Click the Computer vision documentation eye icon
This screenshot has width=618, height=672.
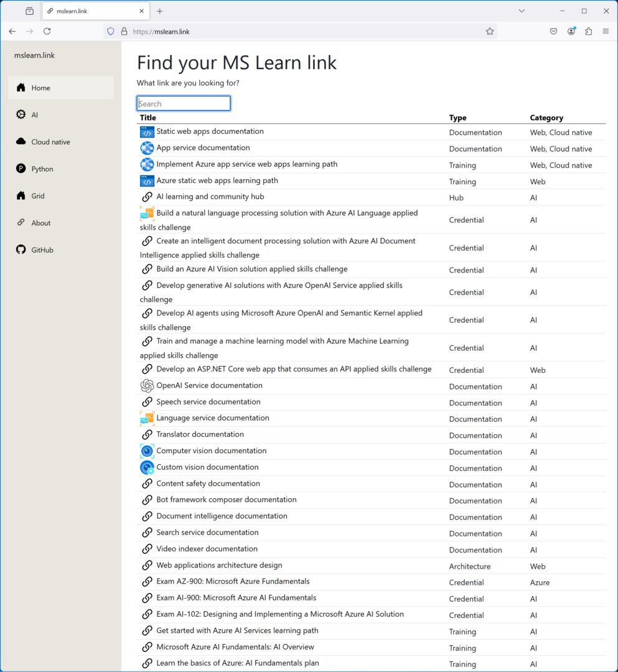click(x=147, y=451)
